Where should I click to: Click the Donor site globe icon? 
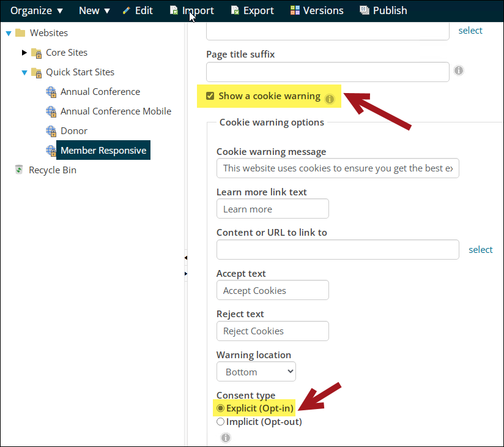click(51, 131)
